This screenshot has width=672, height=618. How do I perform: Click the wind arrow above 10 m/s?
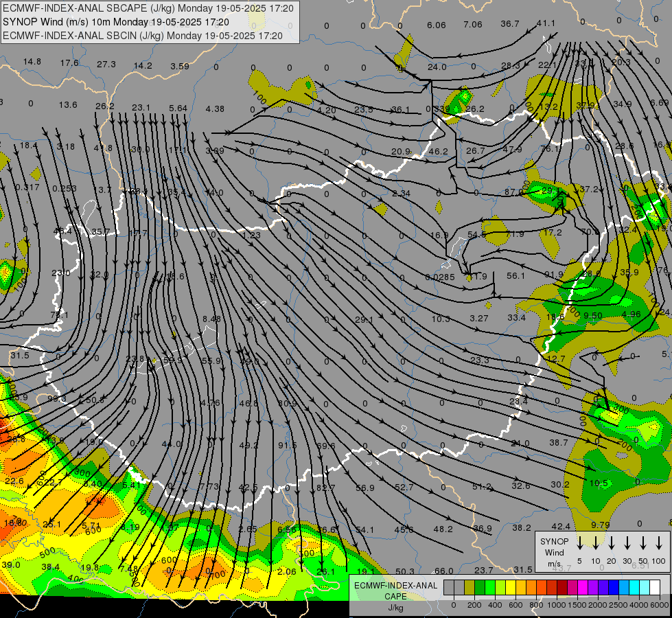595,542
